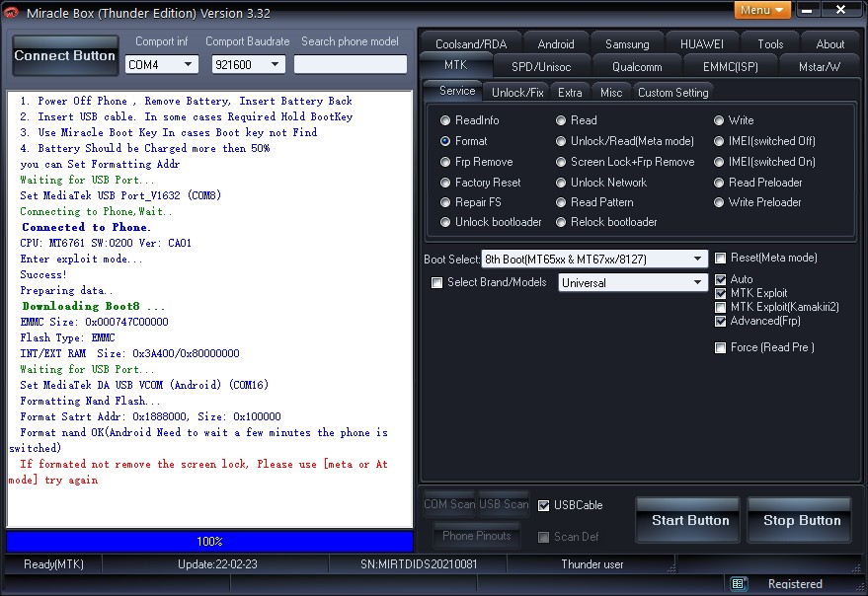
Task: Open the Custom Setting sub-tab
Action: pyautogui.click(x=672, y=92)
